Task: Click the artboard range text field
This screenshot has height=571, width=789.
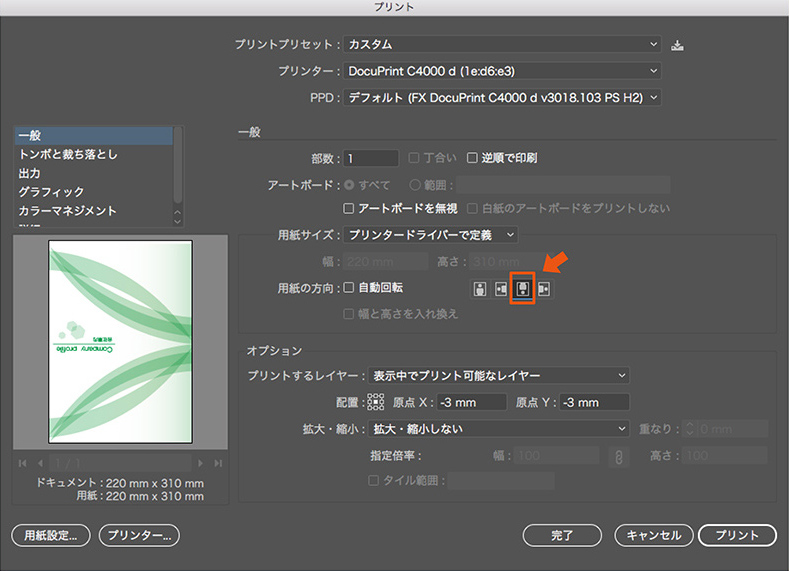Action: point(564,185)
